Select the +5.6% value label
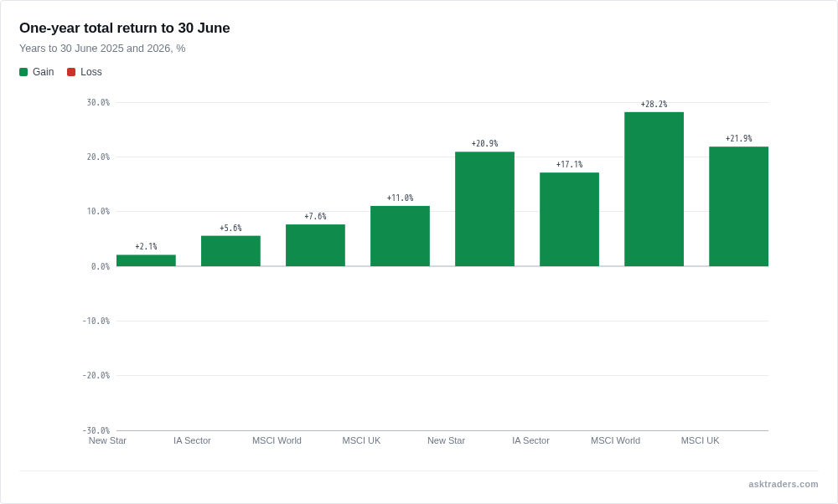Screen dimensions: 838x504 tap(231, 228)
